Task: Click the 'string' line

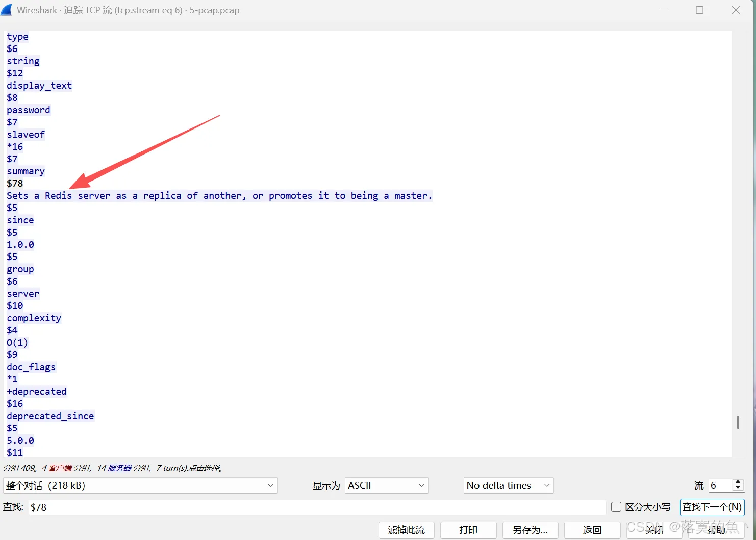Action: 23,61
